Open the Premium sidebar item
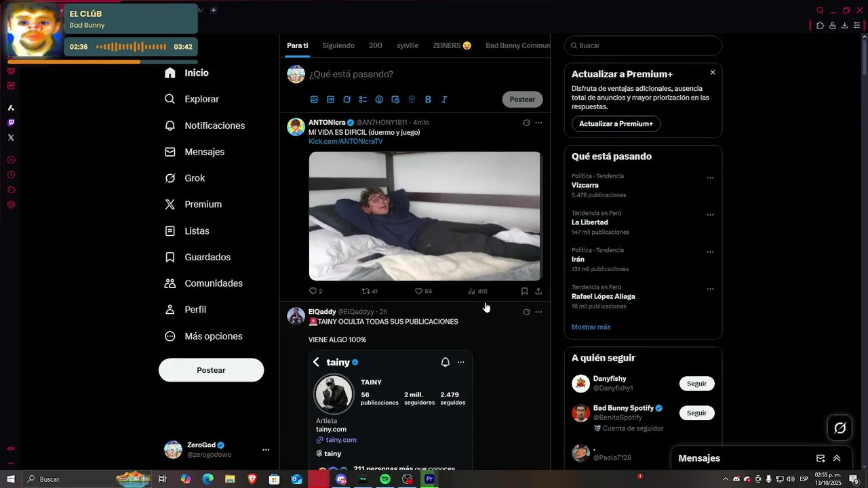The width and height of the screenshot is (868, 488). pos(193,204)
